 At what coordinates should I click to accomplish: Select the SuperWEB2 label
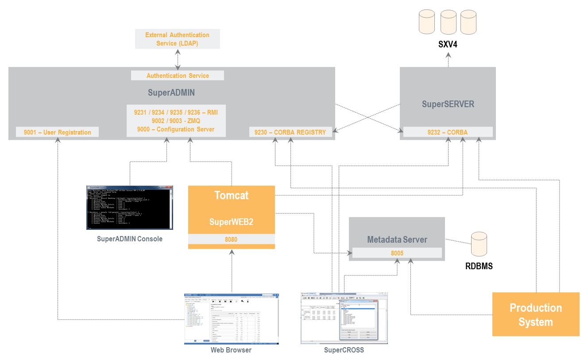[231, 222]
